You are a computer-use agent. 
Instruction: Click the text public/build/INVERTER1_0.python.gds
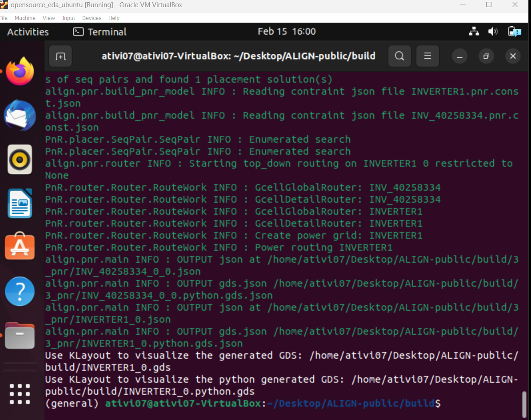pyautogui.click(x=150, y=392)
